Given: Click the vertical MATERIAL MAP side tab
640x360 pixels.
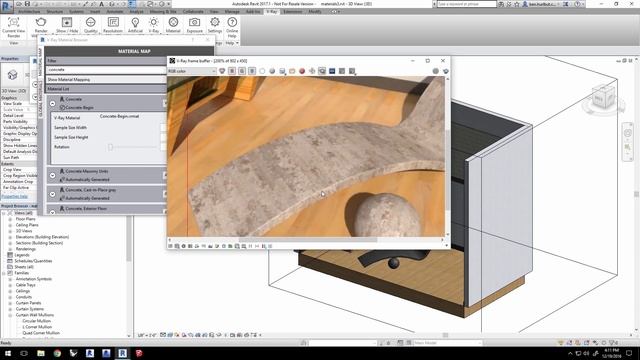Looking at the screenshot, I should coord(40,62).
